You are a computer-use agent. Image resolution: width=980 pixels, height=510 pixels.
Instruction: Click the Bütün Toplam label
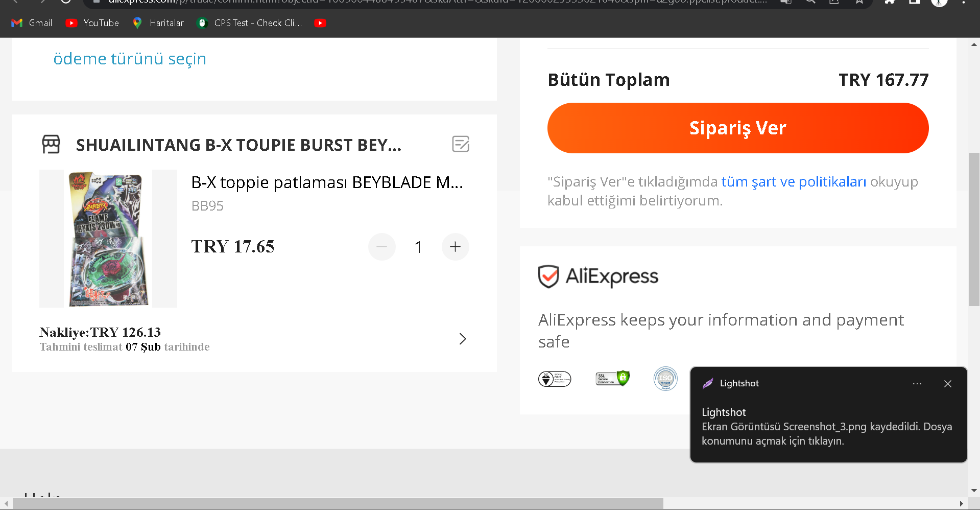pyautogui.click(x=609, y=80)
